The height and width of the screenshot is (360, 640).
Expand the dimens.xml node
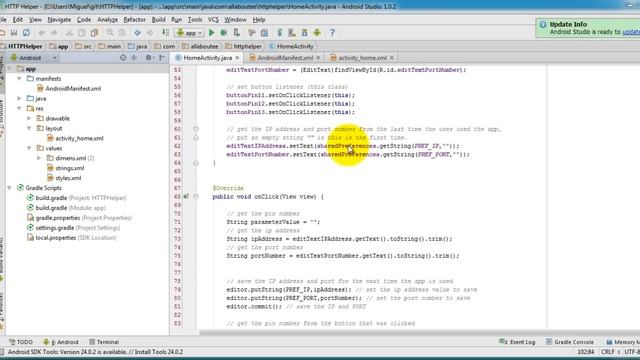pos(39,158)
